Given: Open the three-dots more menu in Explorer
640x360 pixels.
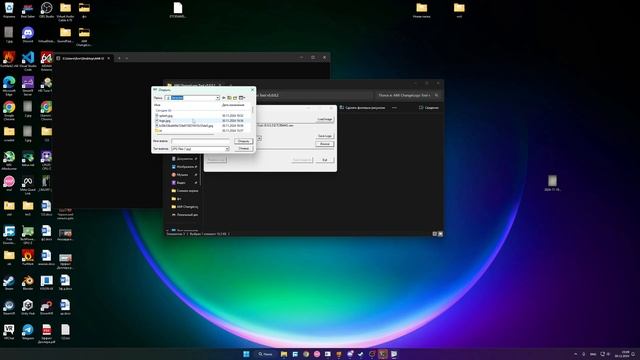Looking at the screenshot, I should coord(394,108).
